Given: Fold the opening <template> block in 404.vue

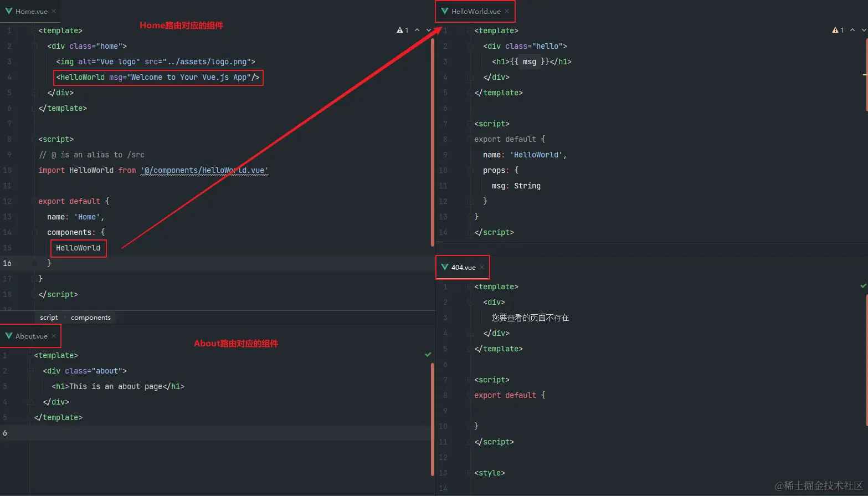Looking at the screenshot, I should (x=470, y=287).
